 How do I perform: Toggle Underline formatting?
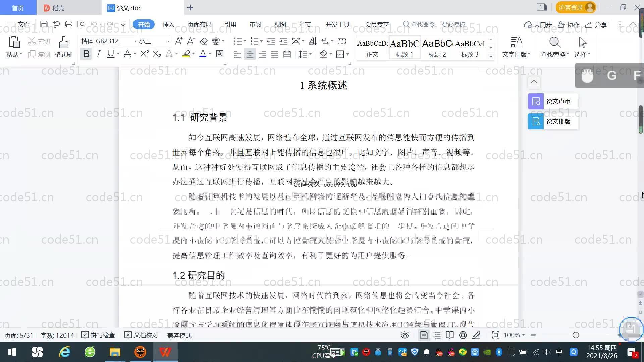(110, 54)
